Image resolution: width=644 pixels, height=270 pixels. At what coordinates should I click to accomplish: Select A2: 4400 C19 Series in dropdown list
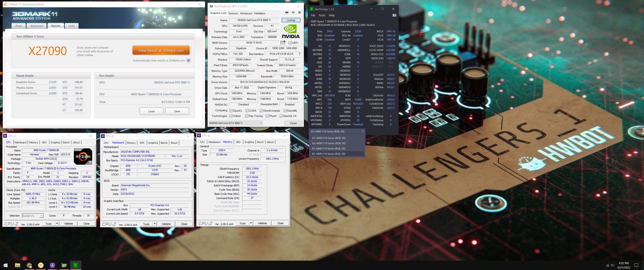[x=337, y=143]
